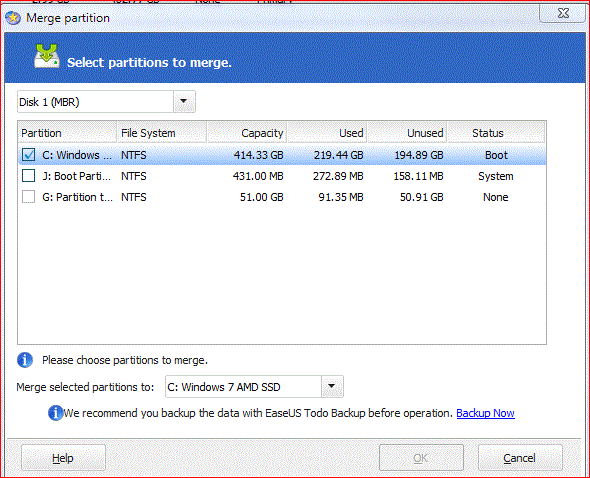
Task: Click info icon beside backup recommendation
Action: (55, 413)
